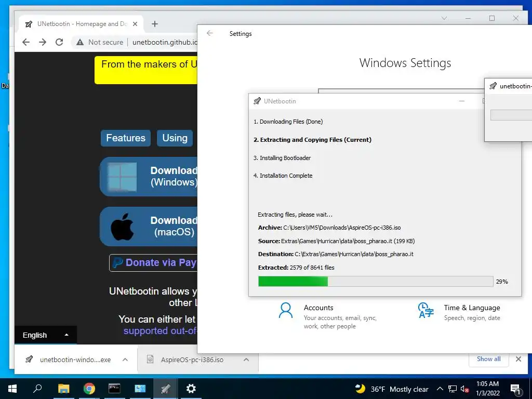Viewport: 532px width, 399px height.
Task: Click the address bar URL unetbootin.github.io
Action: 165,43
